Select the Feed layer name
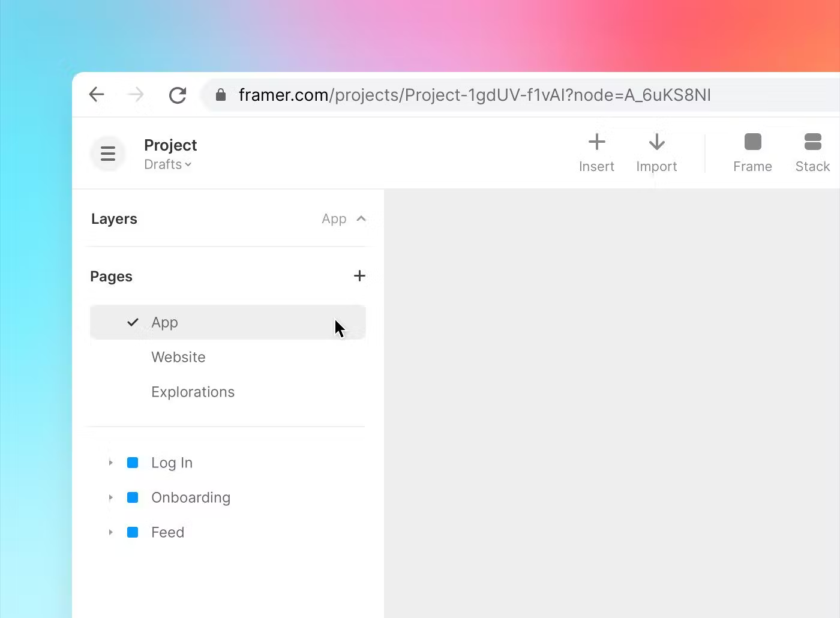 click(x=167, y=532)
